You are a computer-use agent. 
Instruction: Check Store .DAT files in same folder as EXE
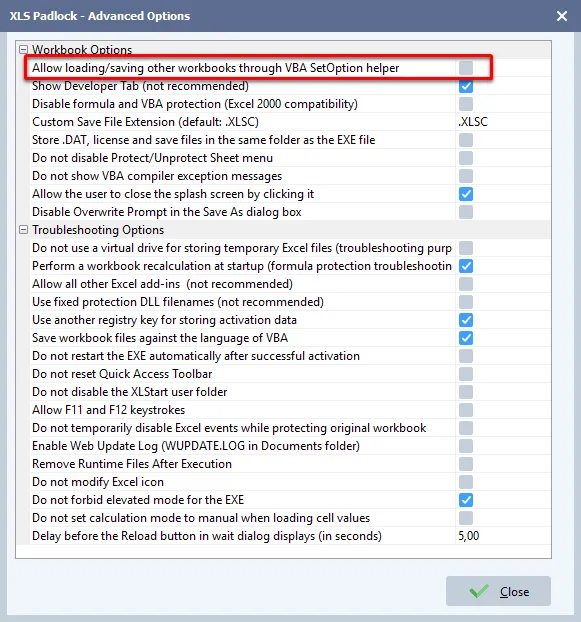466,140
